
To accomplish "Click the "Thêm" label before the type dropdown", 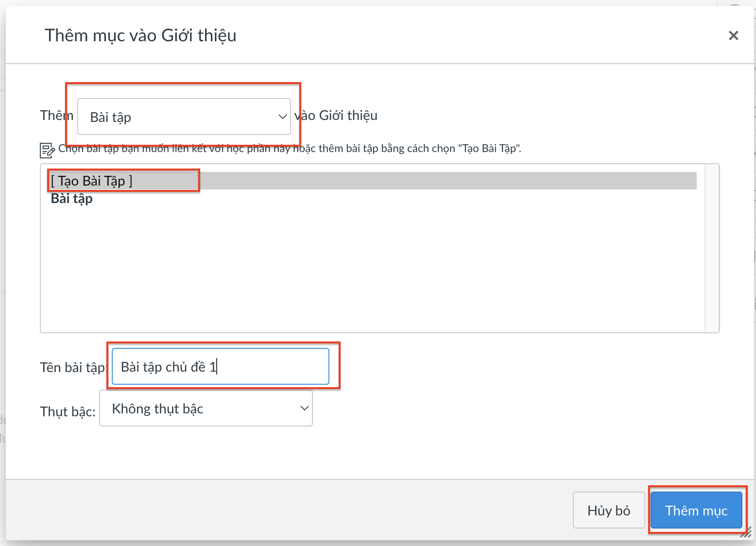I will tap(56, 116).
